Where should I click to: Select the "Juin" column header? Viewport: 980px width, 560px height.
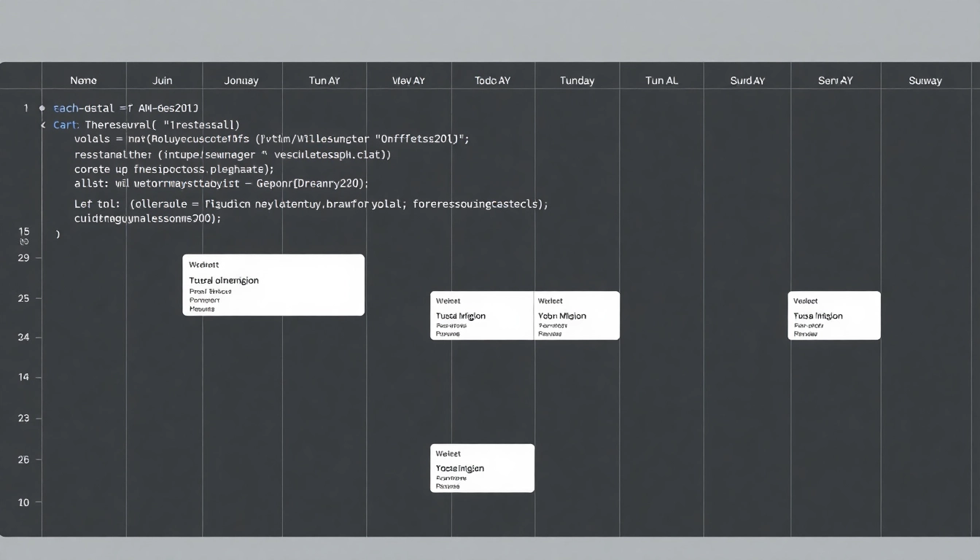(x=163, y=81)
